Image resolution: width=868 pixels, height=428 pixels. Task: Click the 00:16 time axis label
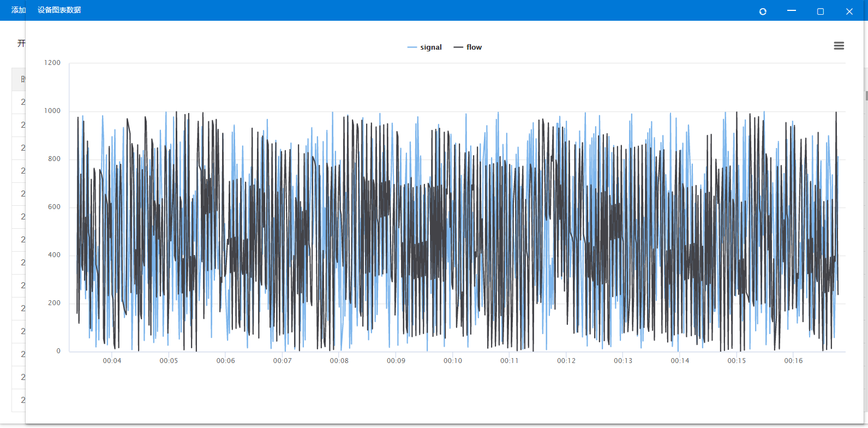click(x=793, y=361)
